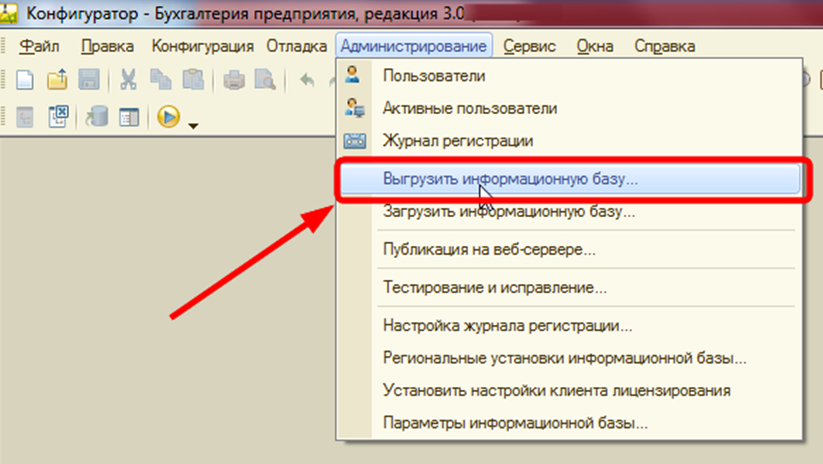
Task: Click the Undo arrow icon
Action: point(307,80)
